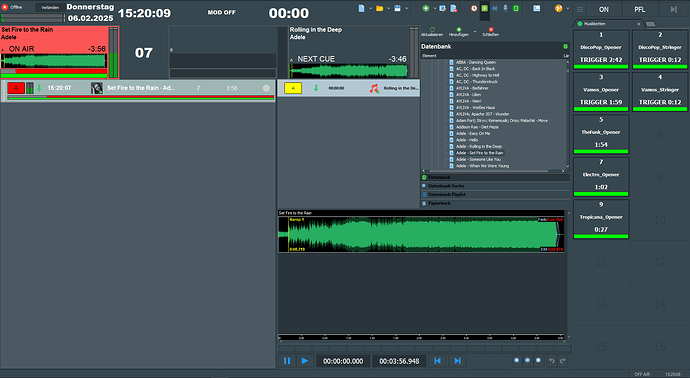Click the round green device icon

516,8
